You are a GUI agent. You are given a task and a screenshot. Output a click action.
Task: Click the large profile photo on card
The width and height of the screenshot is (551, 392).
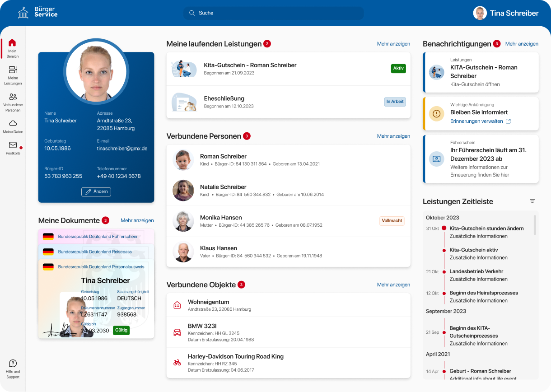pyautogui.click(x=96, y=71)
